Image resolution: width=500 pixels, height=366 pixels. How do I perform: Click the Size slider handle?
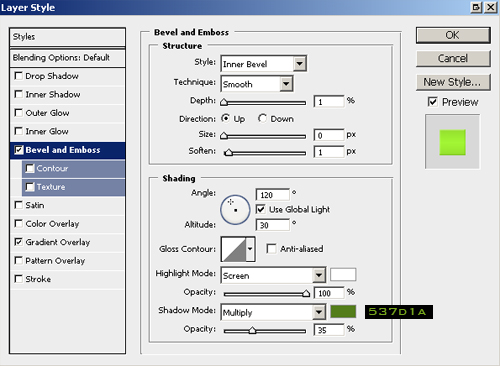224,136
